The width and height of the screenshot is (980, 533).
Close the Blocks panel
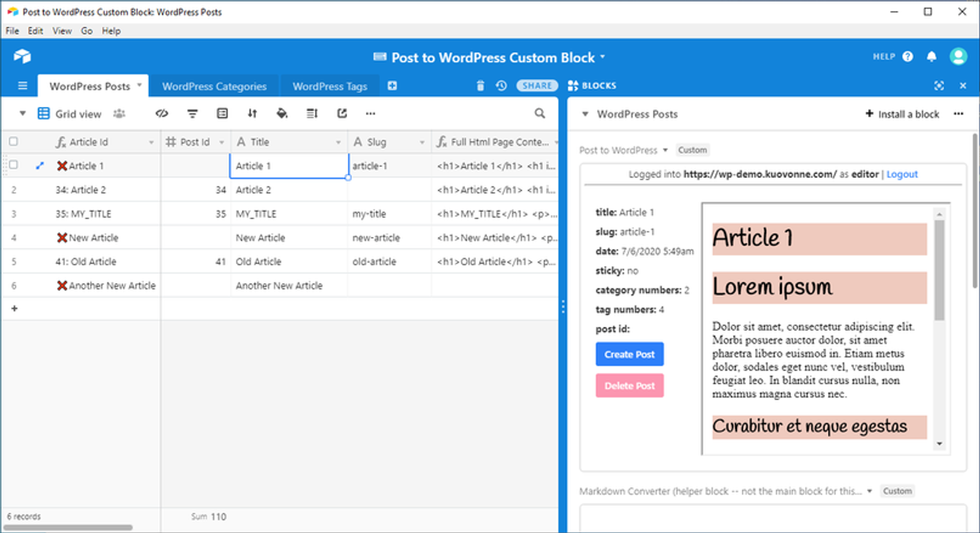pyautogui.click(x=963, y=86)
